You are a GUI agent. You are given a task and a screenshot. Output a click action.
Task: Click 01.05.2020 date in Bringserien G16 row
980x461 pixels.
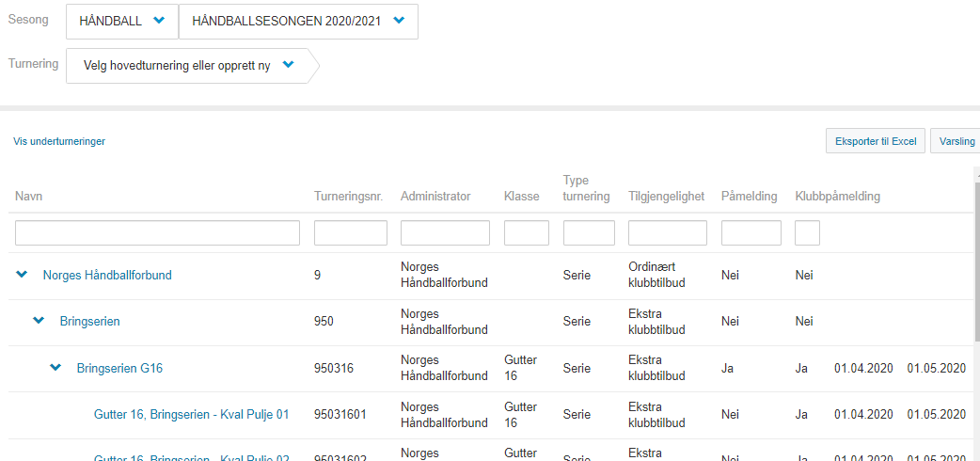(936, 368)
